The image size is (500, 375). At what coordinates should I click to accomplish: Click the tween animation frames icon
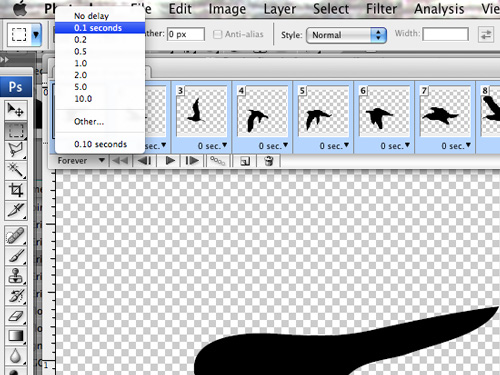(217, 161)
